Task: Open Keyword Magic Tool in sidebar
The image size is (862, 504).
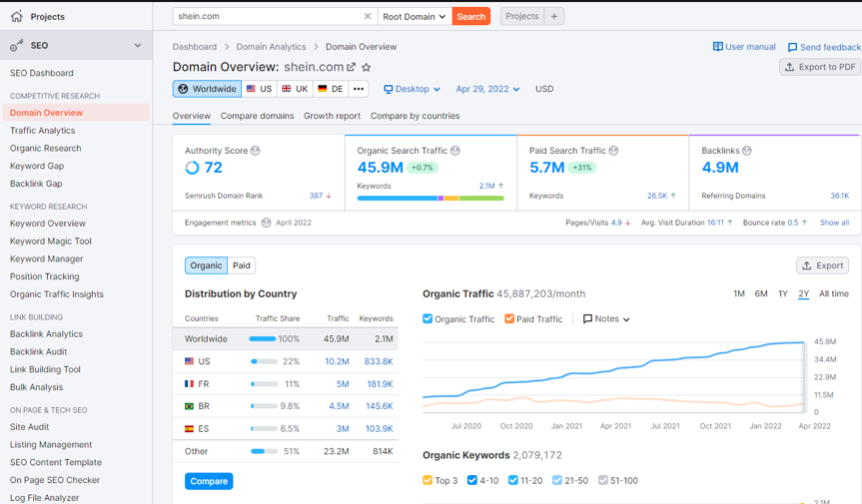Action: click(x=51, y=241)
